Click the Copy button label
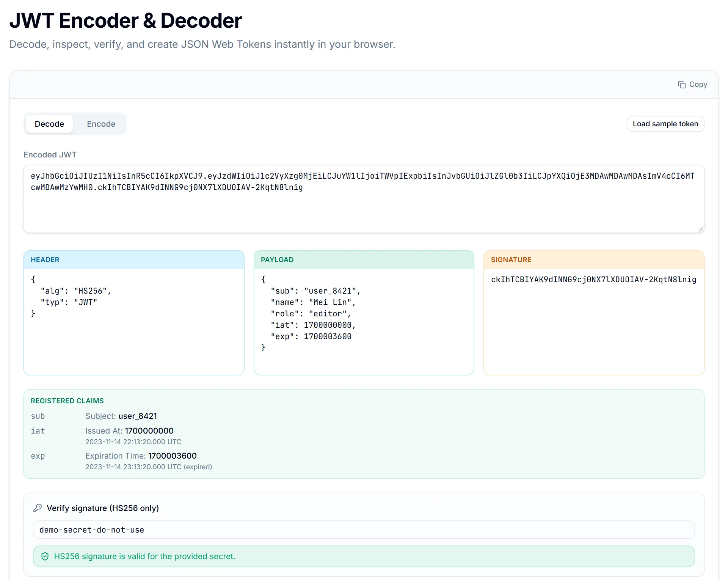The width and height of the screenshot is (728, 580). click(698, 85)
